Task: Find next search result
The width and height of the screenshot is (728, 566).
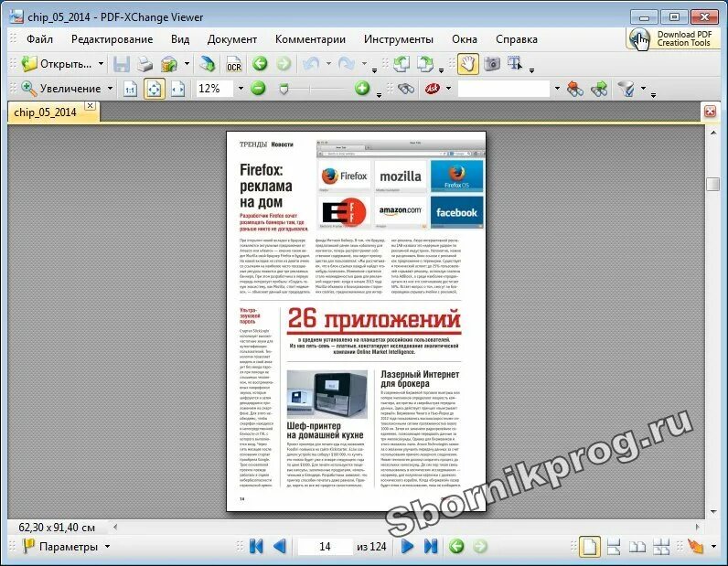Action: pyautogui.click(x=599, y=88)
